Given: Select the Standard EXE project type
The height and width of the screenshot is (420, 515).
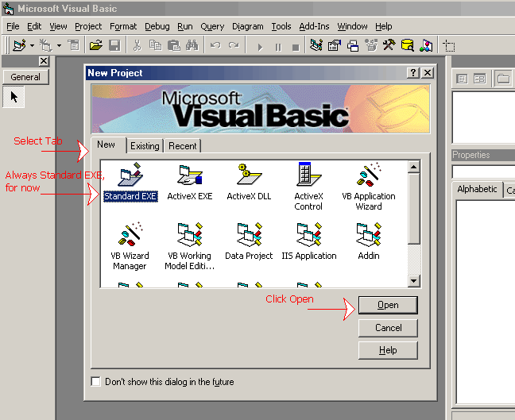Looking at the screenshot, I should [130, 182].
